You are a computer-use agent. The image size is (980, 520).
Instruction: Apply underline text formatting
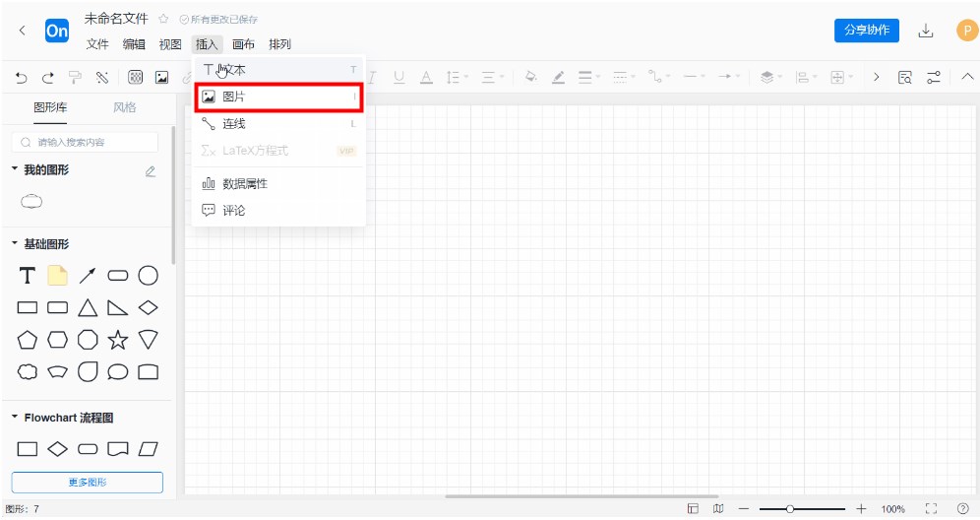point(398,77)
